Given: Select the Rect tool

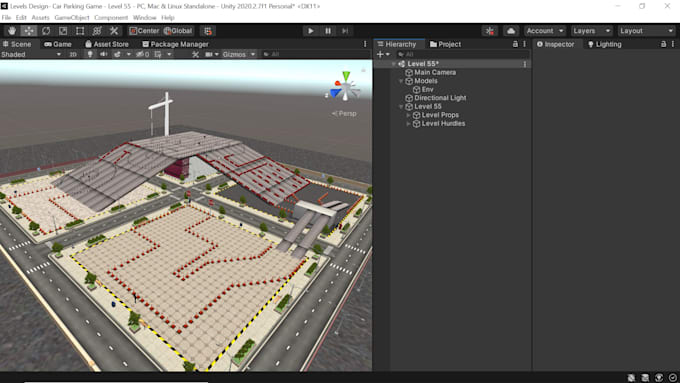Looking at the screenshot, I should click(x=80, y=31).
